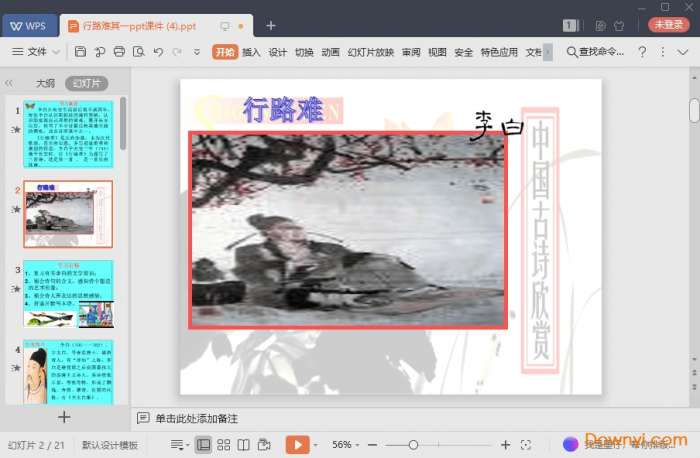Switch panel to 大纲 outline view

(x=45, y=84)
